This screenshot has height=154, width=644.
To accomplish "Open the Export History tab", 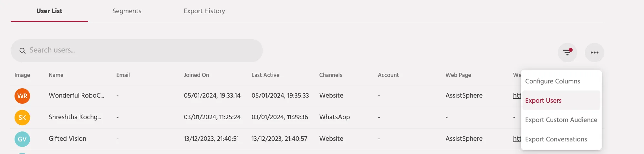I will [204, 11].
